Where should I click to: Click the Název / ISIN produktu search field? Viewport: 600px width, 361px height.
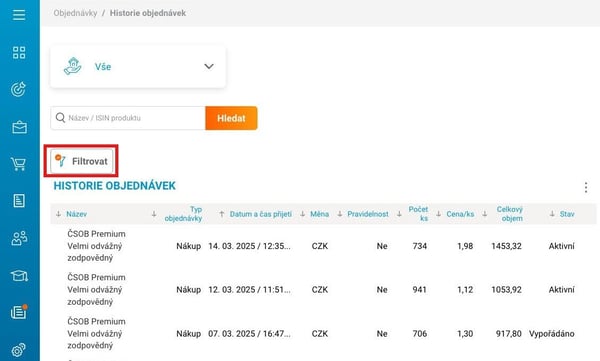click(x=128, y=118)
